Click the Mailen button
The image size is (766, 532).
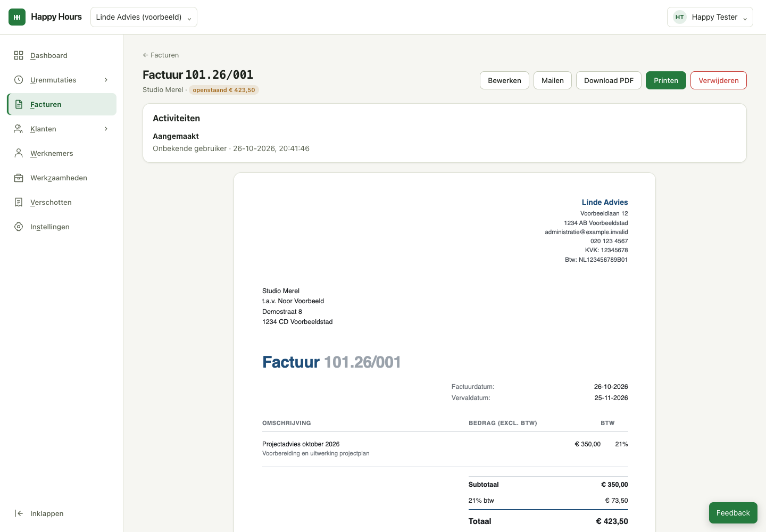(553, 80)
